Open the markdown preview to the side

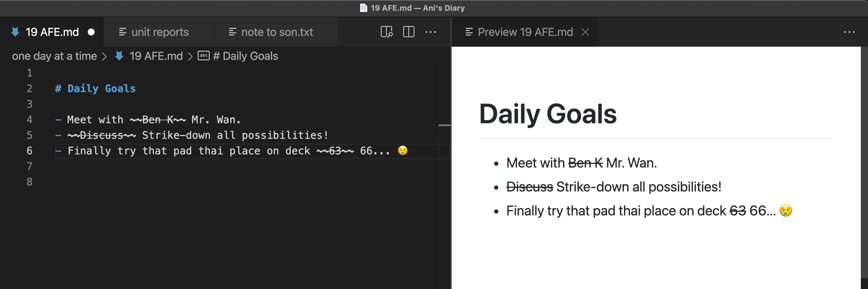386,32
